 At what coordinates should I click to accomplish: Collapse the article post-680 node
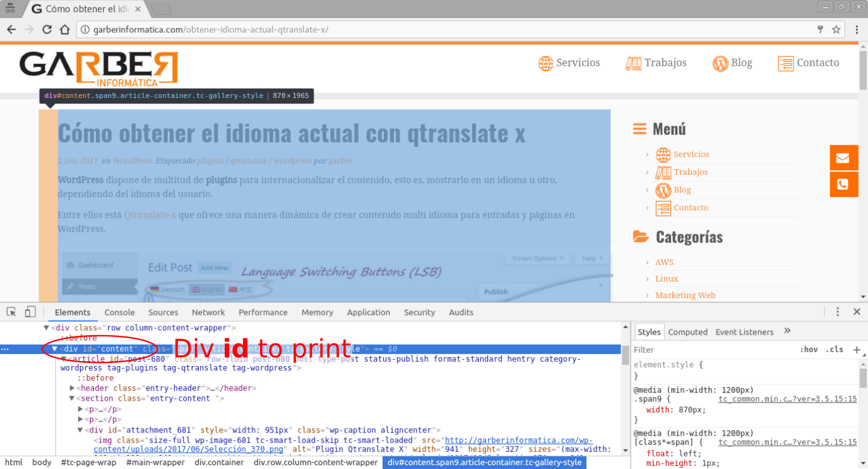click(63, 359)
